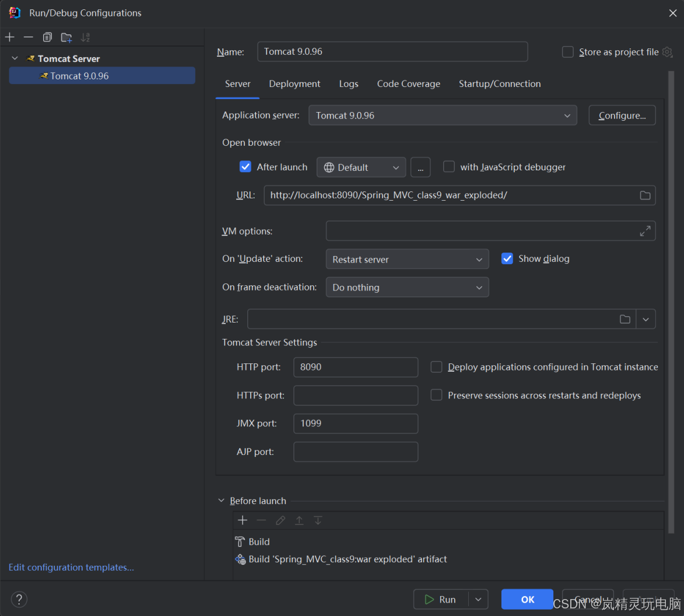Screen dimensions: 684x616
Task: Close the Run/Debug Configurations dialog
Action: (x=673, y=13)
